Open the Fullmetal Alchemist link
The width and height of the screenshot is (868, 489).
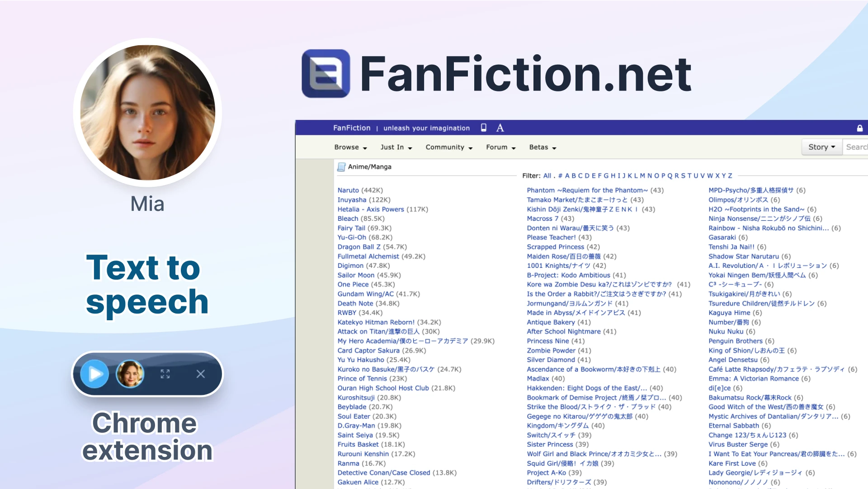[x=368, y=256]
